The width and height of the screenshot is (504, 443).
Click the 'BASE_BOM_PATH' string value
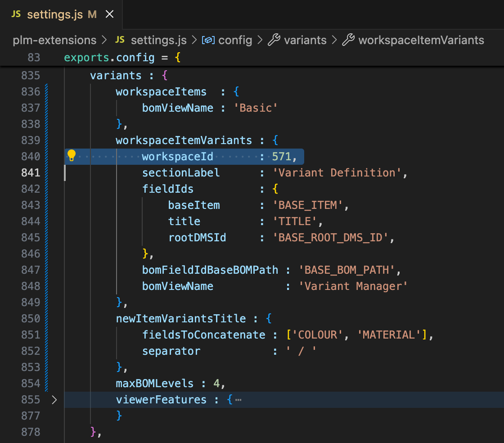tap(346, 270)
